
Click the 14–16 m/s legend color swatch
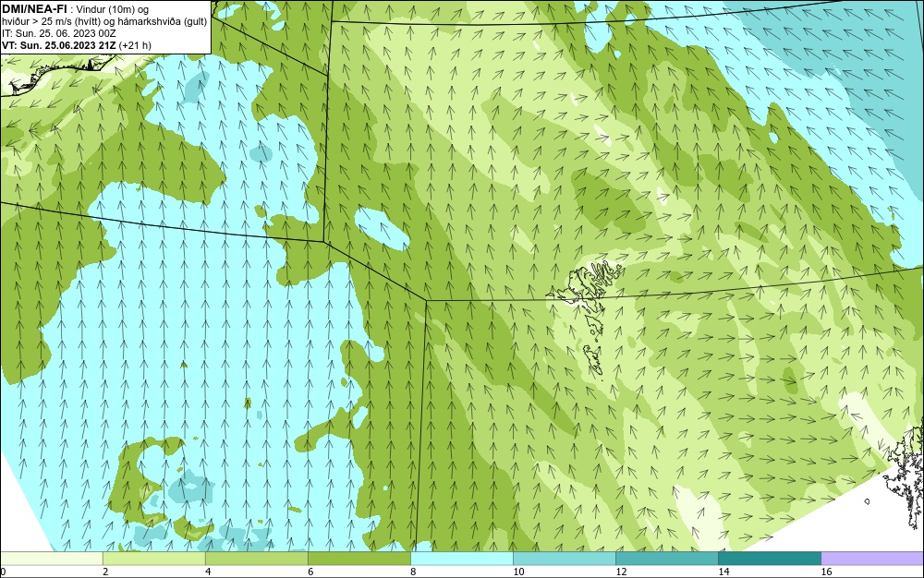pyautogui.click(x=770, y=558)
